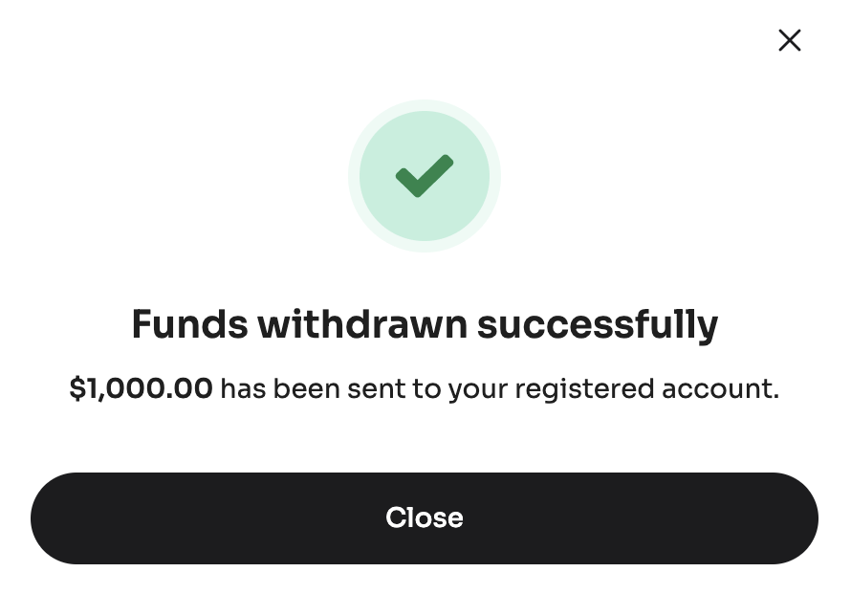
Task: Tap the checkmark inside the green circle
Action: click(425, 176)
